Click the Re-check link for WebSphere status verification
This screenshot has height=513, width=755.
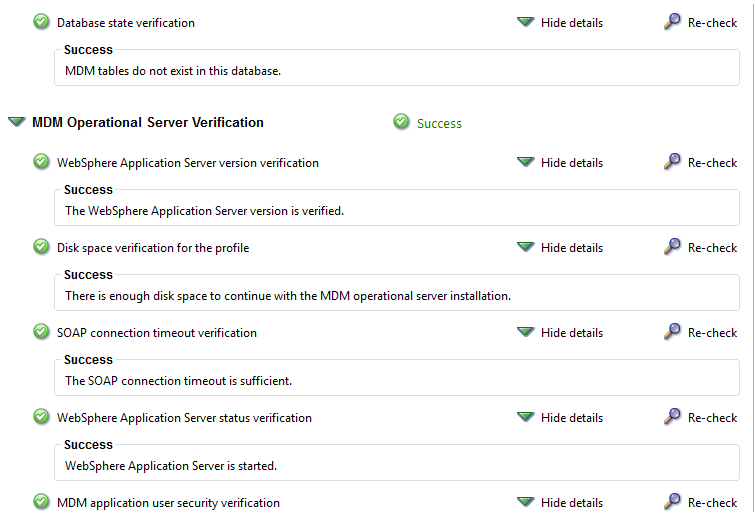[712, 418]
